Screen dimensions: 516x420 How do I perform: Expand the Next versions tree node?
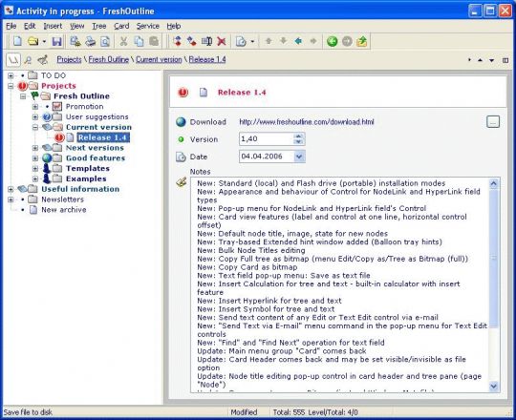pyautogui.click(x=35, y=148)
